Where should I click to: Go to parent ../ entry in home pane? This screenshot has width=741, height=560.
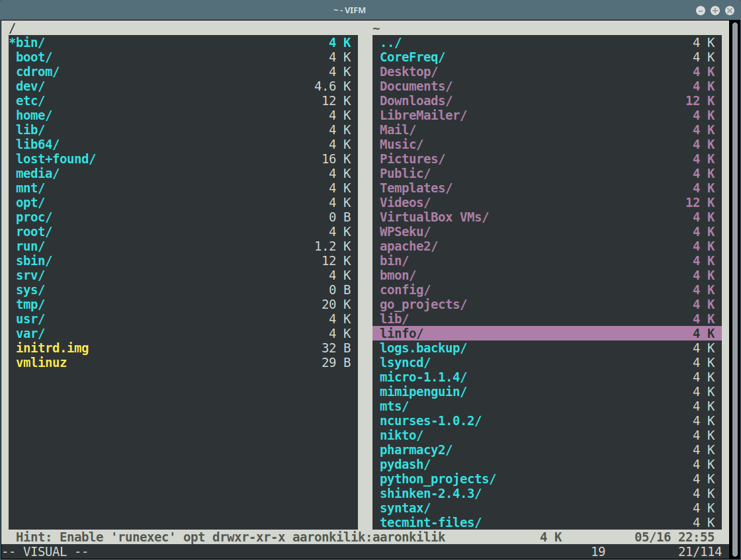tap(546, 42)
